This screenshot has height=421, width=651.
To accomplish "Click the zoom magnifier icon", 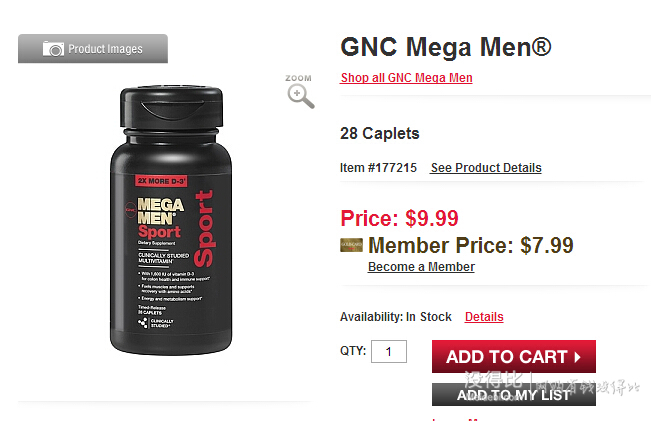I will (x=301, y=96).
